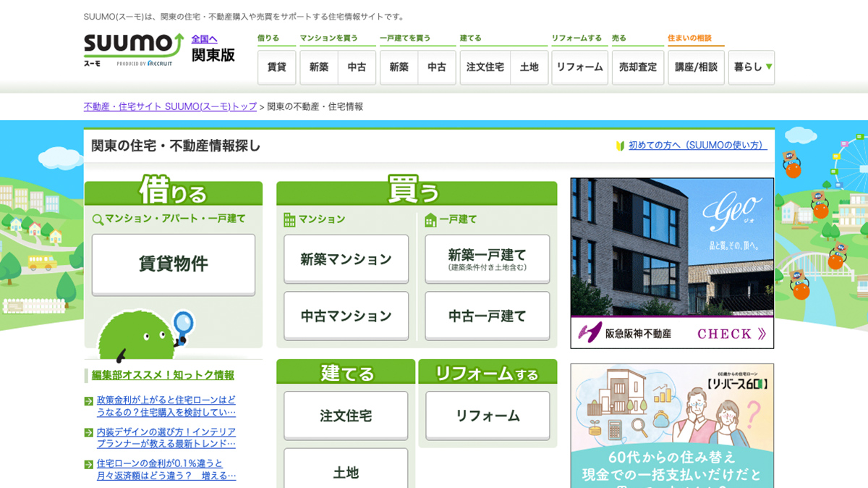Open 初めての方へ（SUUMOの使い方） link
The image size is (868, 488).
coord(698,146)
